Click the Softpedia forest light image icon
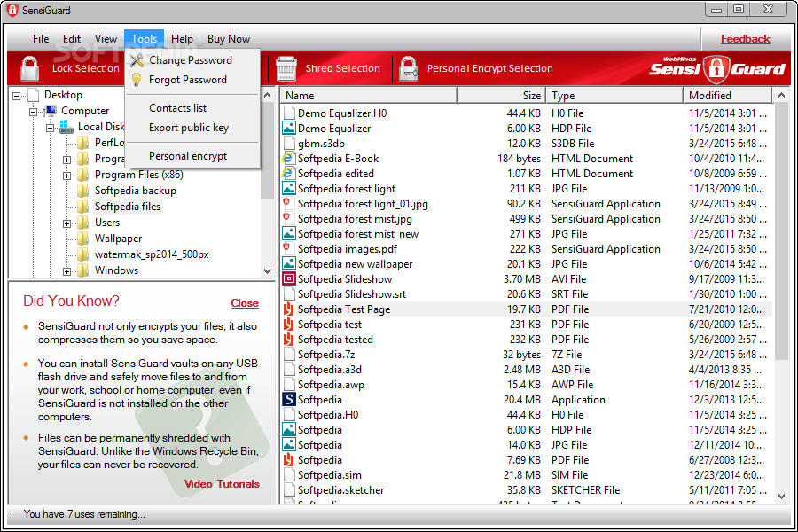798x532 pixels. tap(288, 188)
